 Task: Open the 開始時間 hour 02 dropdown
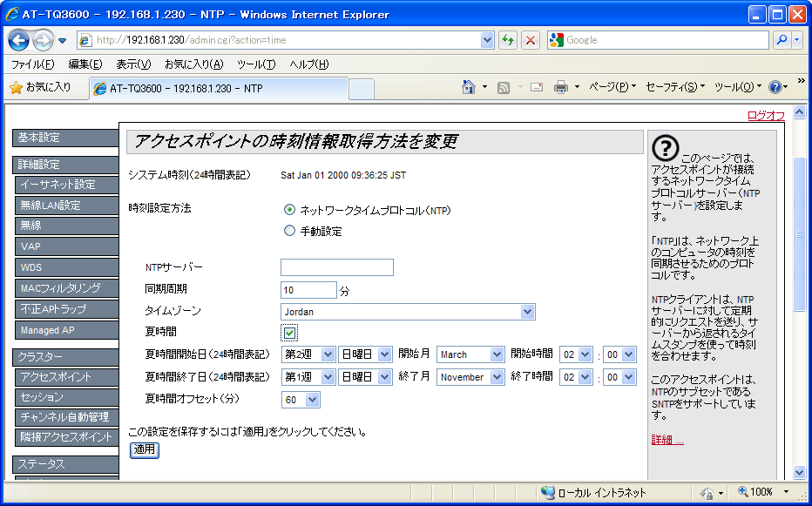click(x=576, y=354)
